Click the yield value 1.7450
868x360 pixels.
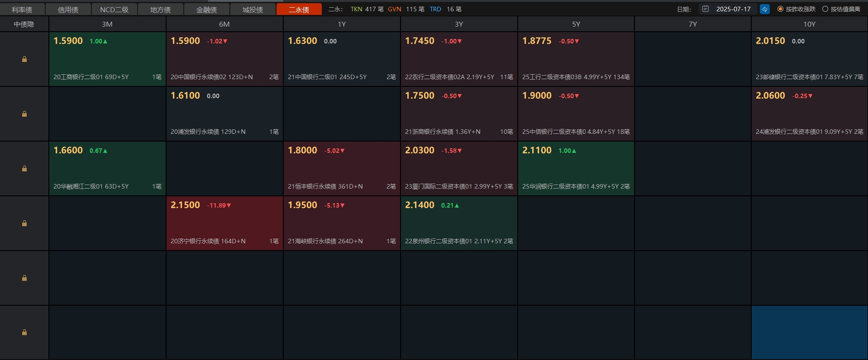pos(420,41)
